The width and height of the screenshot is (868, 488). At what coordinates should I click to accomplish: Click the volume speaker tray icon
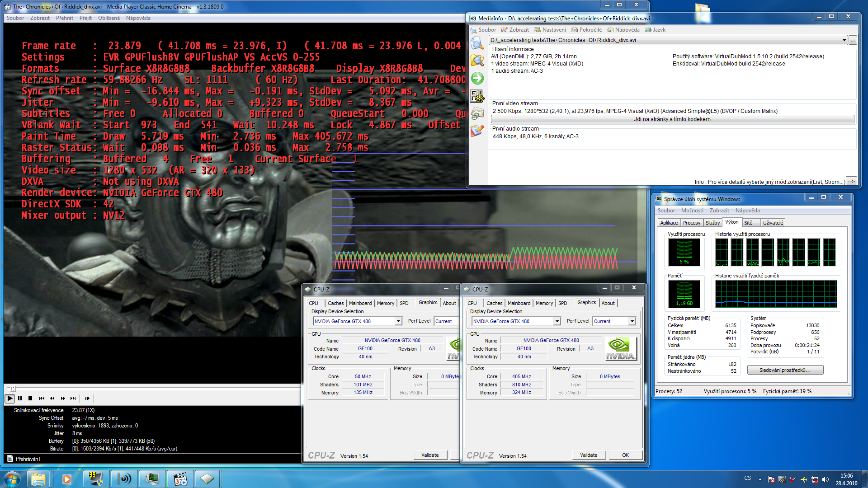[x=826, y=479]
